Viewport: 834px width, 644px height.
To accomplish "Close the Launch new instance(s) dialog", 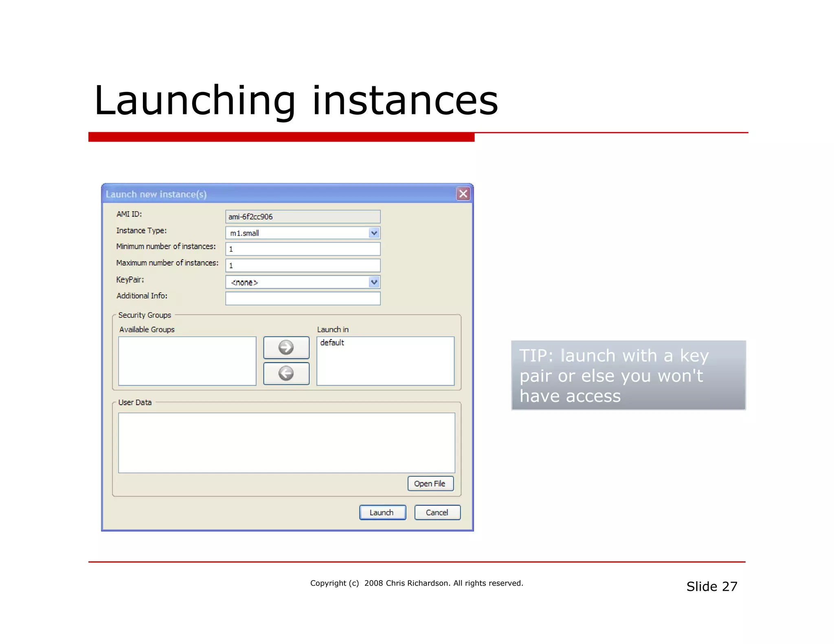I will pyautogui.click(x=463, y=194).
